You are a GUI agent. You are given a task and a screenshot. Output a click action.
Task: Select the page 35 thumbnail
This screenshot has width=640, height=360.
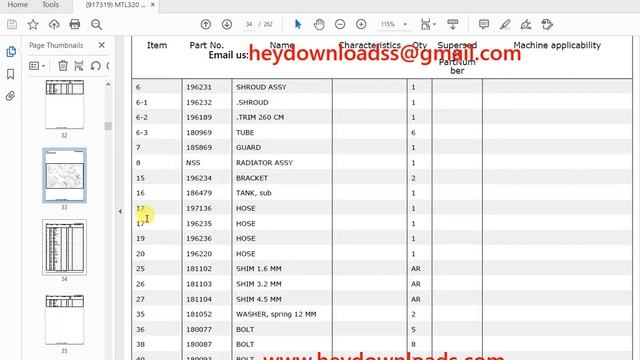pyautogui.click(x=64, y=320)
